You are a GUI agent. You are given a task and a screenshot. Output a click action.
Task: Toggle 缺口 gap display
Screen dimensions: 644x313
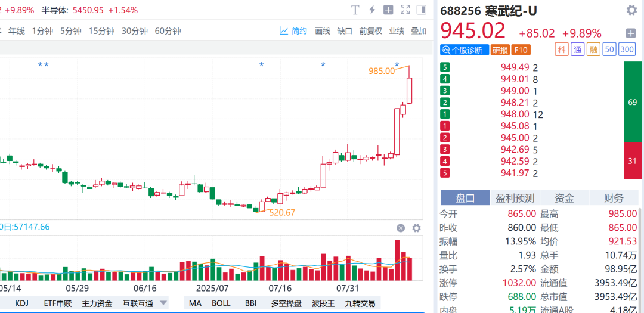tap(345, 31)
